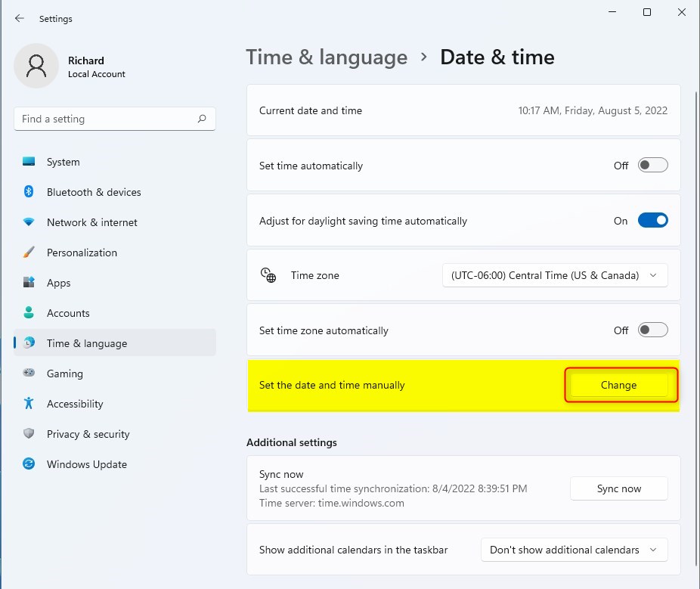Click the Richard user profile avatar
The image size is (700, 589).
pos(36,66)
